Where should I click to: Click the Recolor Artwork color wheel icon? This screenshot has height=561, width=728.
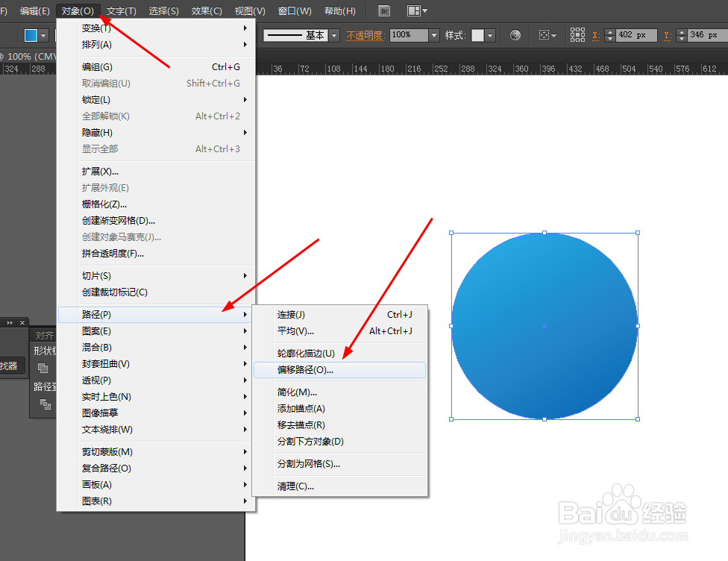[515, 35]
